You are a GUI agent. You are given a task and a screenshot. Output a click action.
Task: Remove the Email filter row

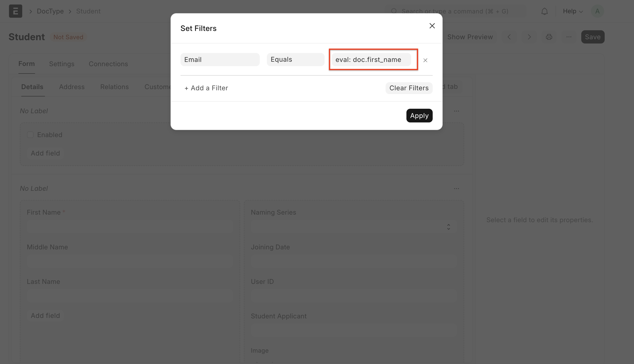pyautogui.click(x=425, y=60)
